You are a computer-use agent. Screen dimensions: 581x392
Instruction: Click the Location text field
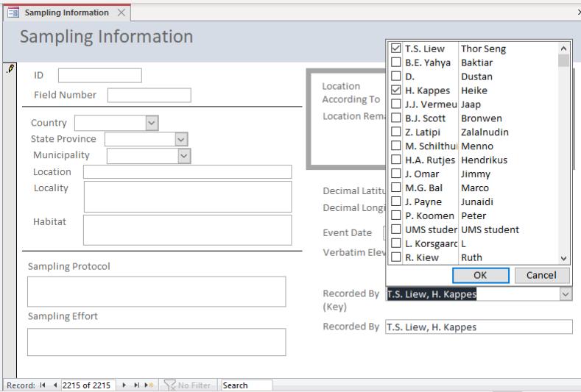pos(188,172)
